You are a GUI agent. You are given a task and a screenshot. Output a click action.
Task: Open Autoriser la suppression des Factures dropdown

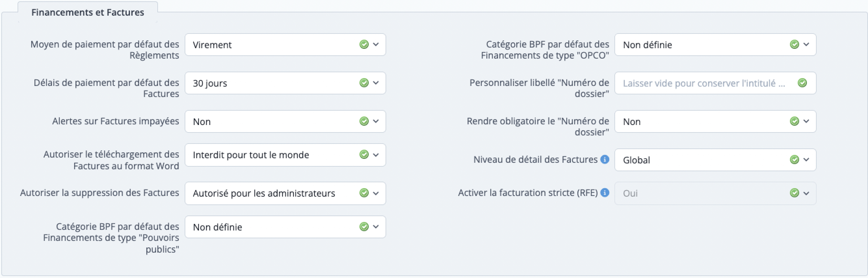point(285,193)
